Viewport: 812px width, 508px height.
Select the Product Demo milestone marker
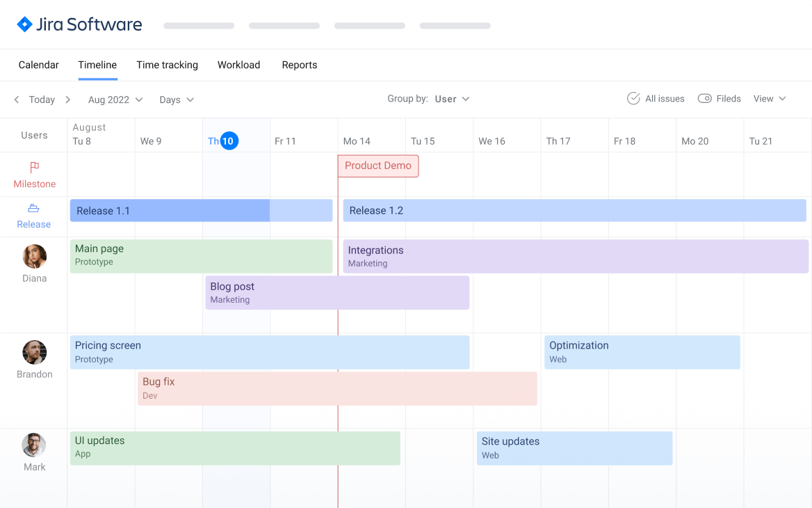pyautogui.click(x=377, y=166)
